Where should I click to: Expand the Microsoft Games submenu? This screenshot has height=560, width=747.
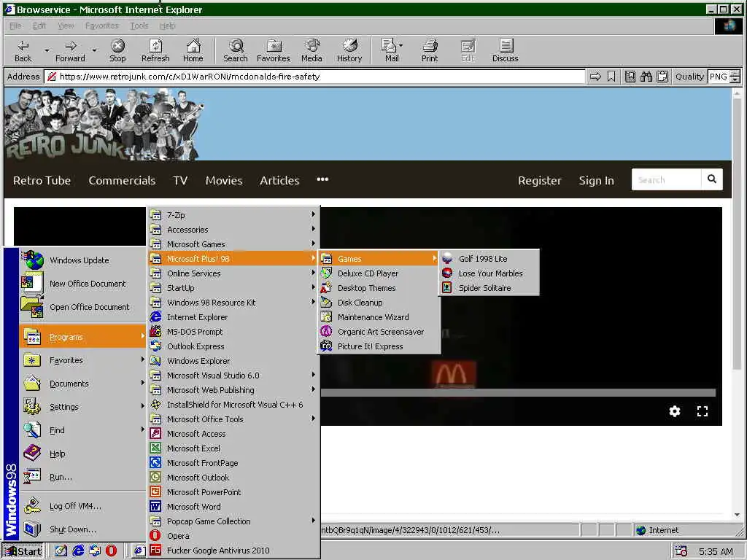(233, 244)
